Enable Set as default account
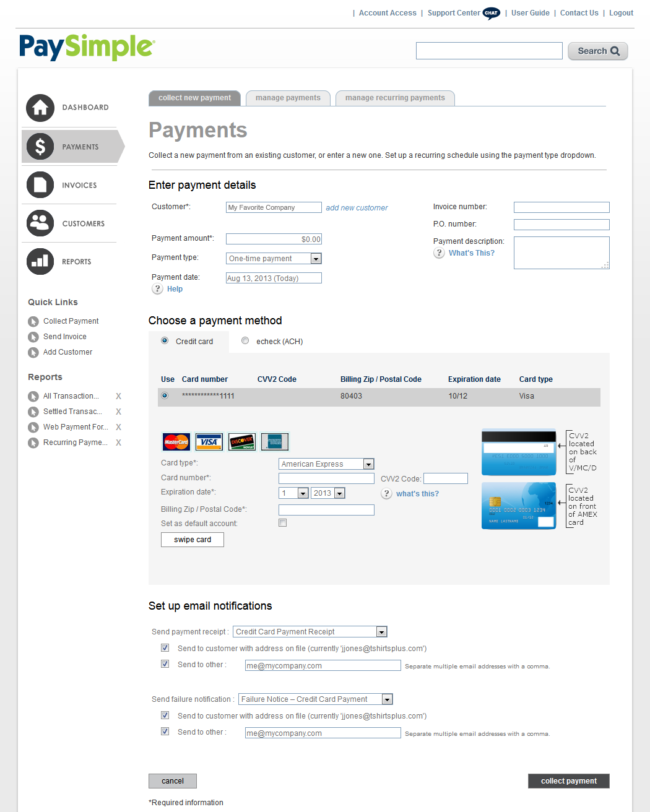This screenshot has width=650, height=812. coord(282,522)
